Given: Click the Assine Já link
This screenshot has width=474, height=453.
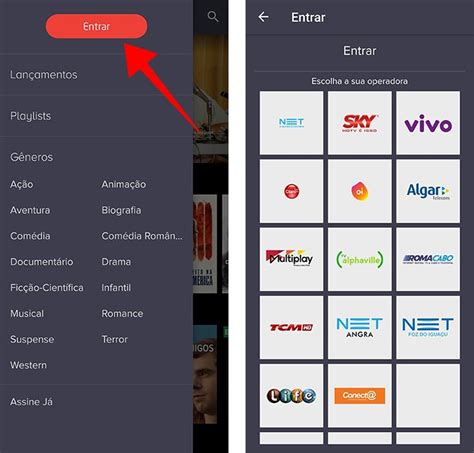Looking at the screenshot, I should pos(31,402).
